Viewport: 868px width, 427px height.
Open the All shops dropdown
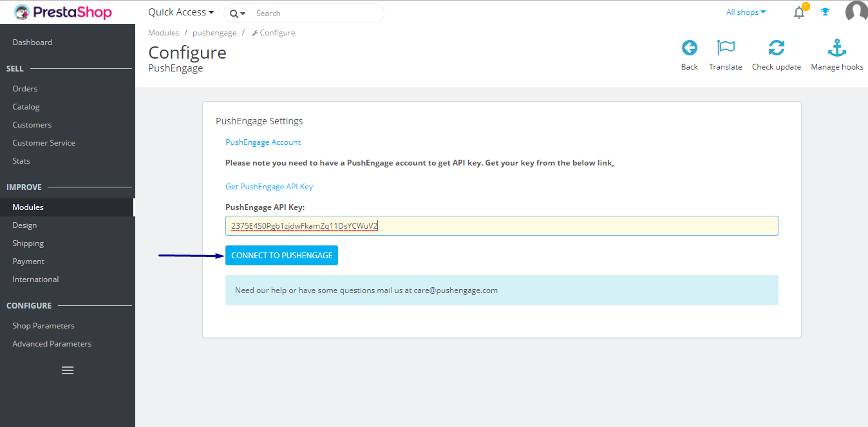point(745,12)
